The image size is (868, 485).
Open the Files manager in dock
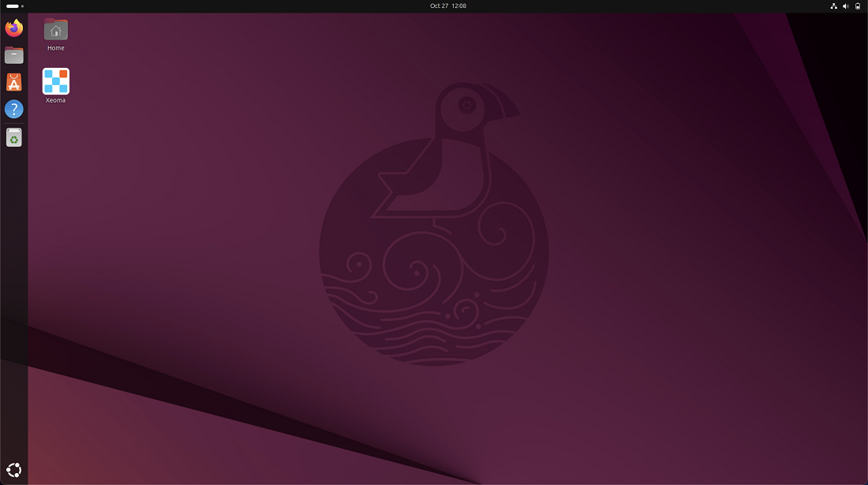pyautogui.click(x=13, y=55)
